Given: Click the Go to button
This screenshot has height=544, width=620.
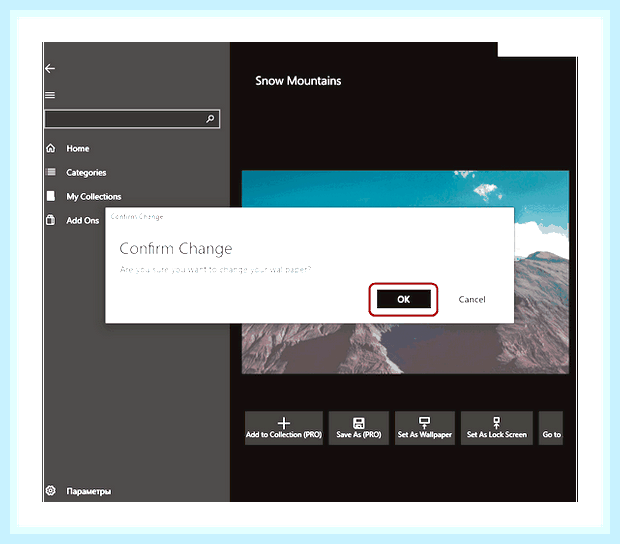Looking at the screenshot, I should pos(551,428).
